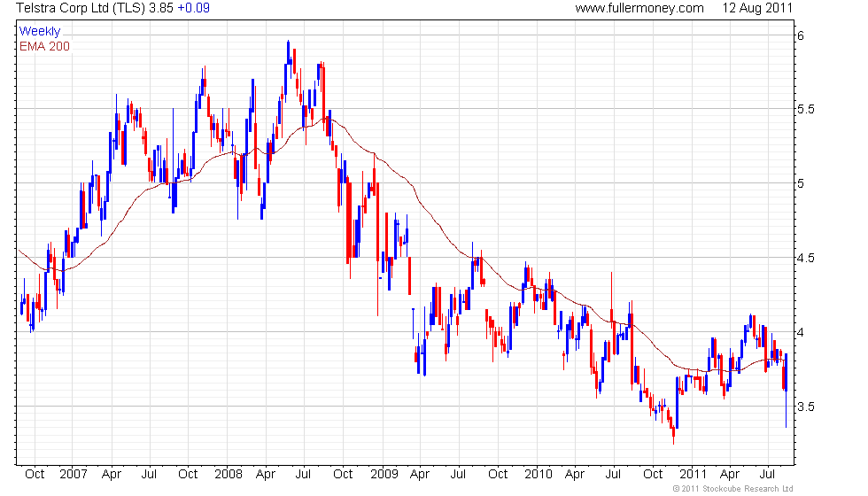Click the Telstra Corp Ltd (TLS) title

click(x=81, y=8)
